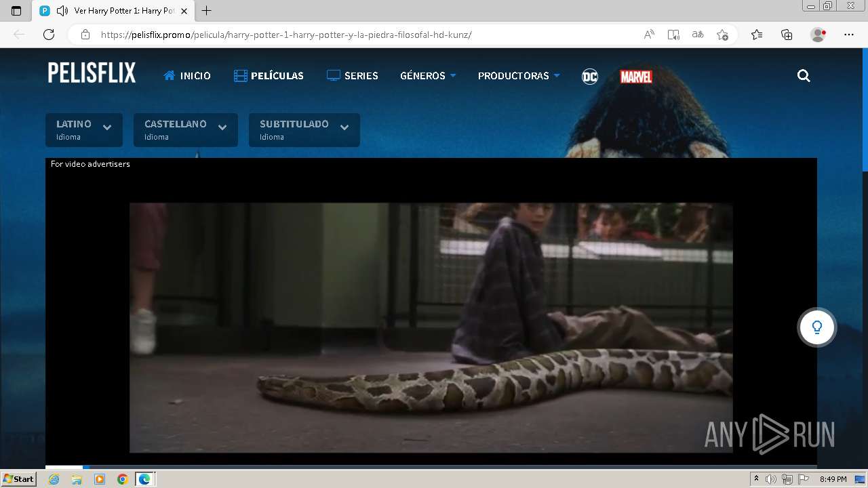This screenshot has height=488, width=868.
Task: Open the Edge profile avatar
Action: coord(818,35)
